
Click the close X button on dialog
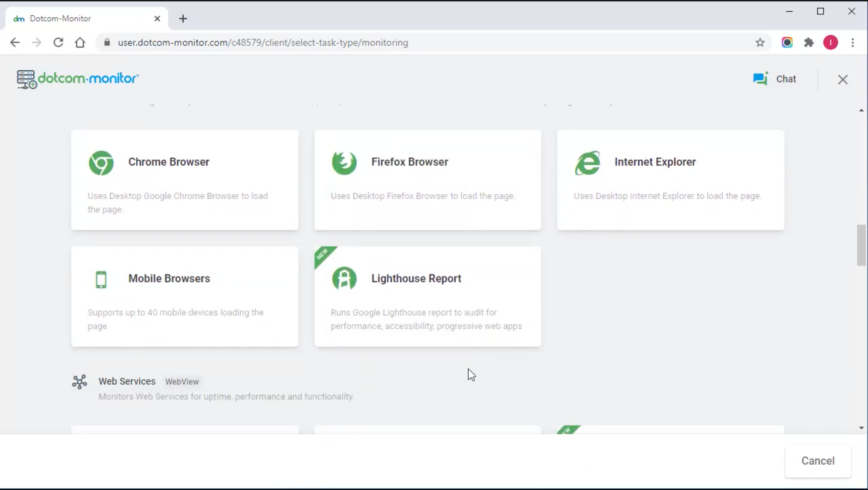click(843, 79)
